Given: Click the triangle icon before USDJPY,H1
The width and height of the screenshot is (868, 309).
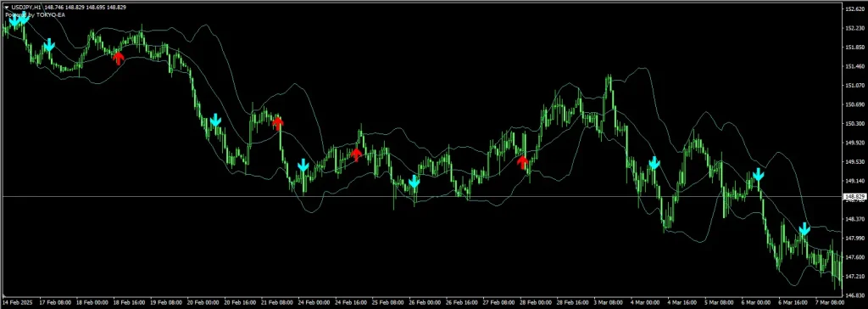Looking at the screenshot, I should pyautogui.click(x=6, y=7).
